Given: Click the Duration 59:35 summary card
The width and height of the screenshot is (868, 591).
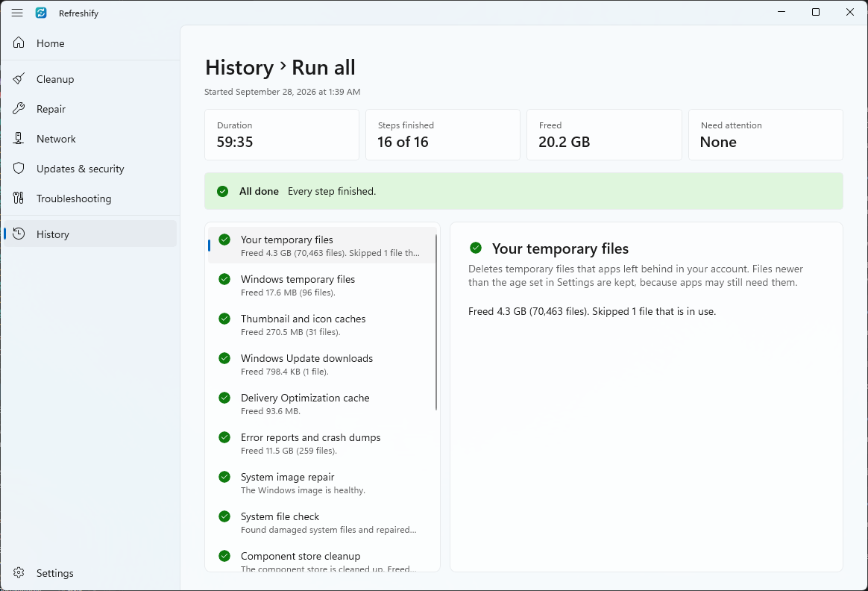Looking at the screenshot, I should pos(282,134).
